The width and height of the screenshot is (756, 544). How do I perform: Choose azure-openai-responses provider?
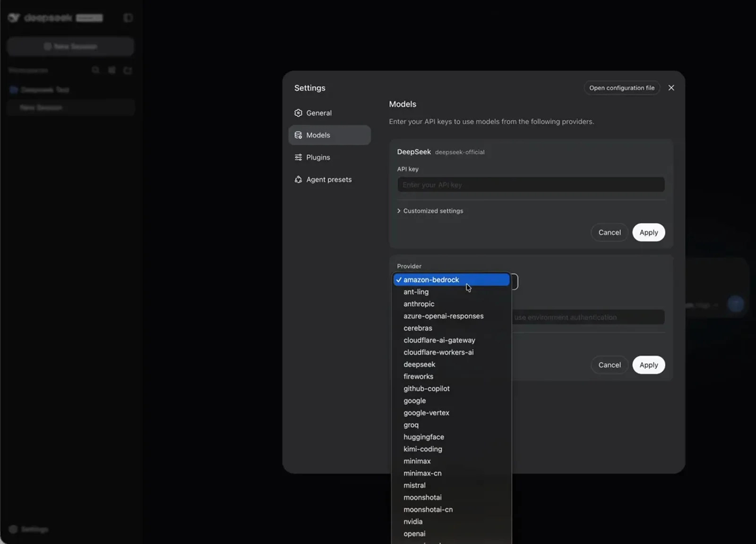(x=451, y=316)
